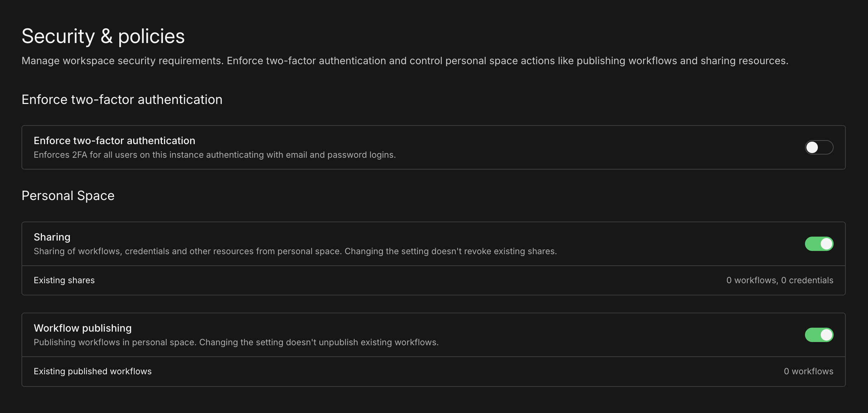Click the Workflow publishing description text

236,342
